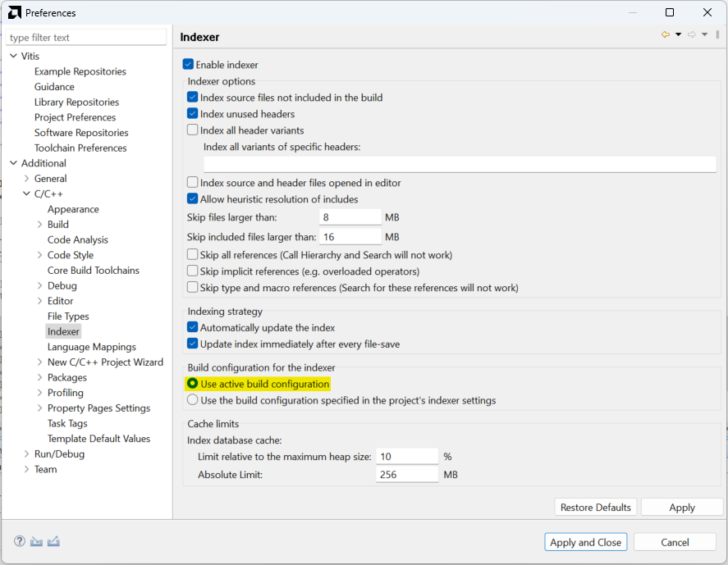This screenshot has height=565, width=728.
Task: Click the type filter text field
Action: pyautogui.click(x=86, y=38)
